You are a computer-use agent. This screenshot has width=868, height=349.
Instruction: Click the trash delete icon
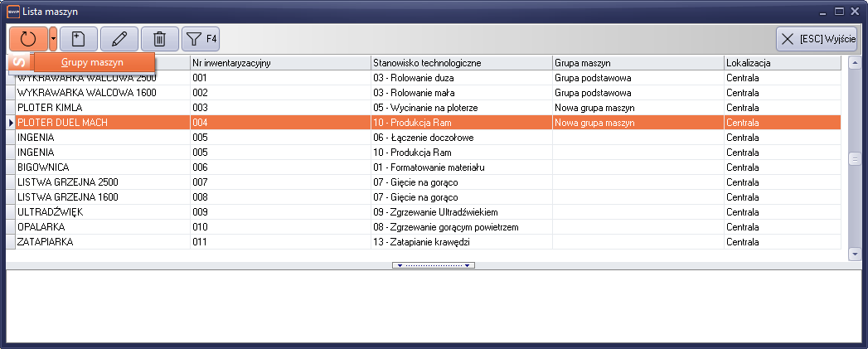point(160,38)
